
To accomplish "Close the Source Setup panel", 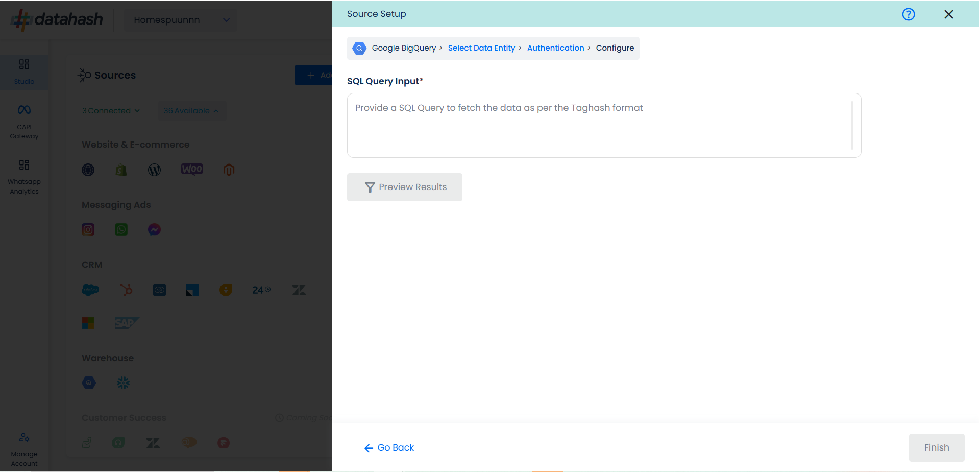I will coord(949,14).
